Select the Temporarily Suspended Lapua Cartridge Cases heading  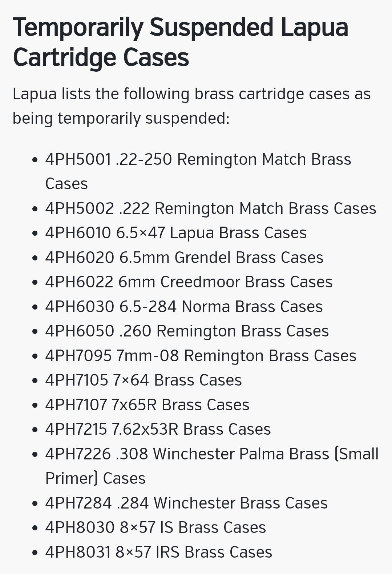(181, 43)
